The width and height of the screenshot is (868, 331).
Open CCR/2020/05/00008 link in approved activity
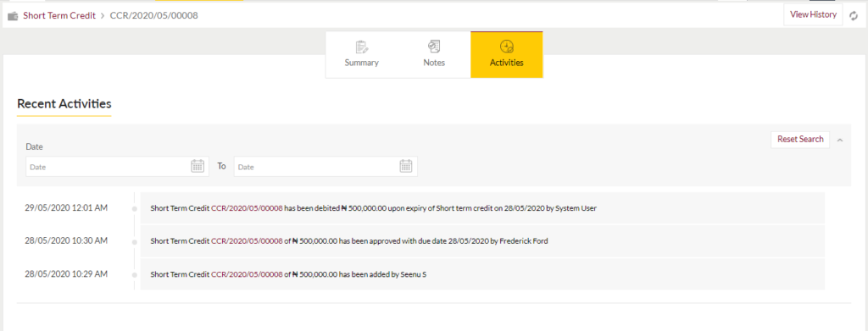pos(247,241)
